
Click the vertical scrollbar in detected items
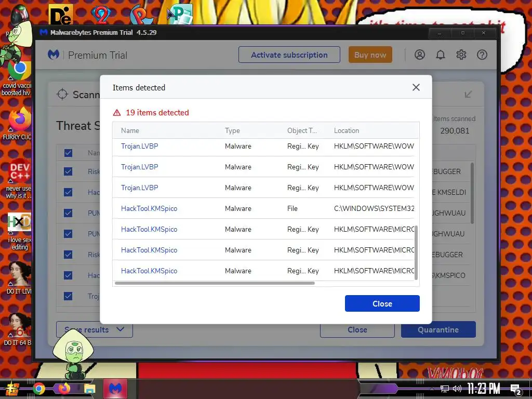[416, 252]
